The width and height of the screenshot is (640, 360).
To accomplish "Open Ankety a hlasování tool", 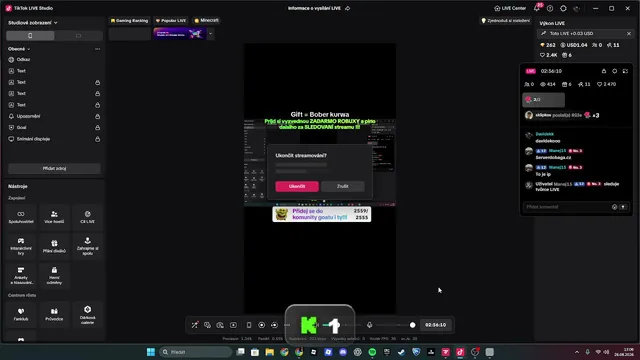I will (x=21, y=276).
